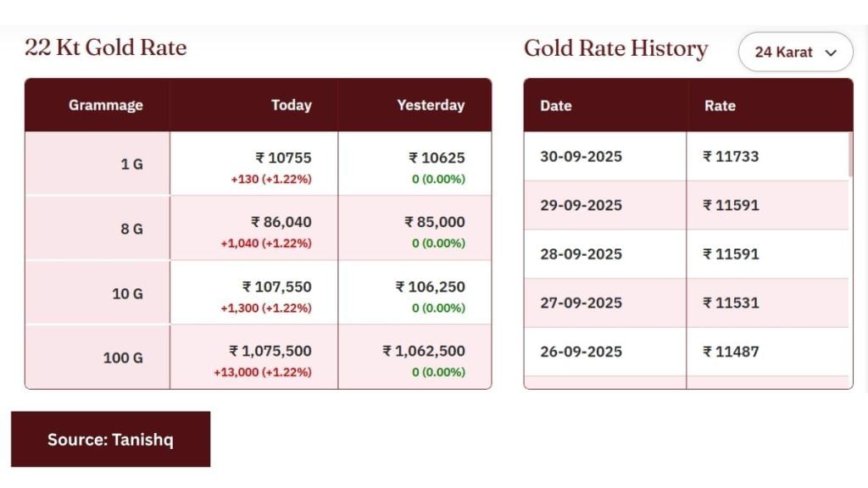868x488 pixels.
Task: Select the Grammage column header
Action: (x=106, y=105)
